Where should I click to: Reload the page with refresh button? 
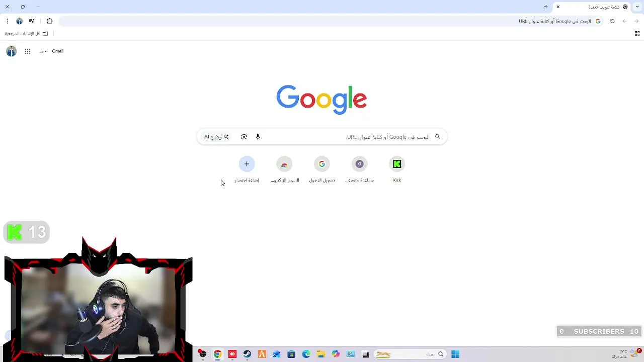point(612,21)
